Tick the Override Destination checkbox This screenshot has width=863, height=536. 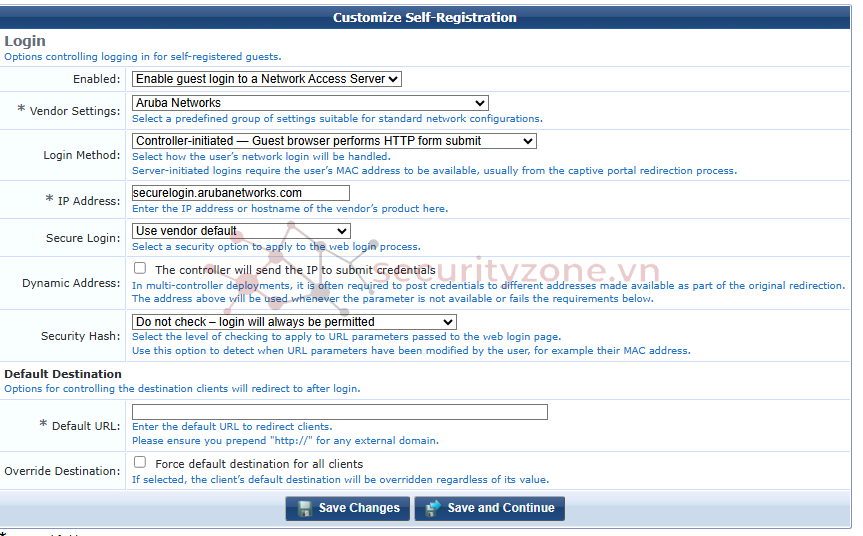tap(140, 463)
